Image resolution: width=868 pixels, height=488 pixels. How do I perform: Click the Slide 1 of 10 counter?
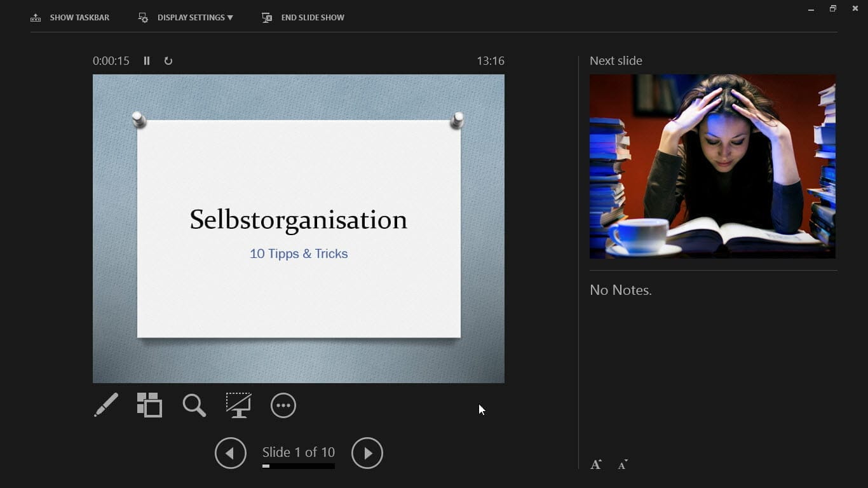[298, 452]
